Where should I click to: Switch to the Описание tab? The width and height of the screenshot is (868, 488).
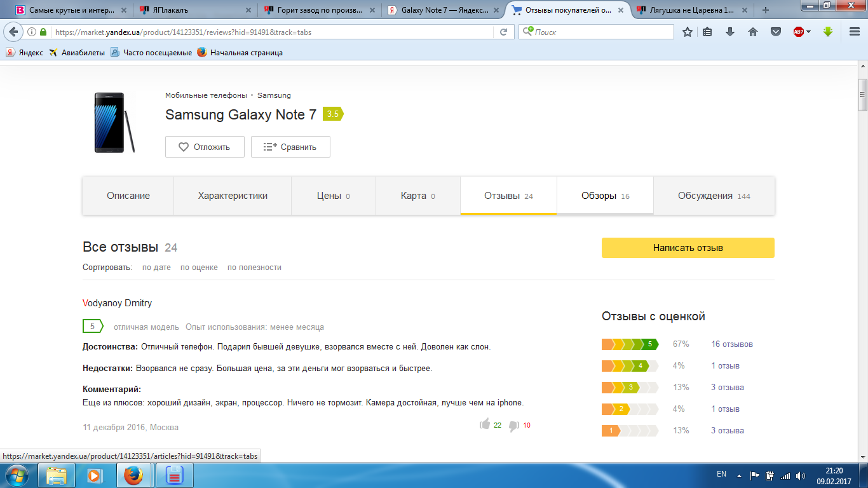(x=128, y=196)
